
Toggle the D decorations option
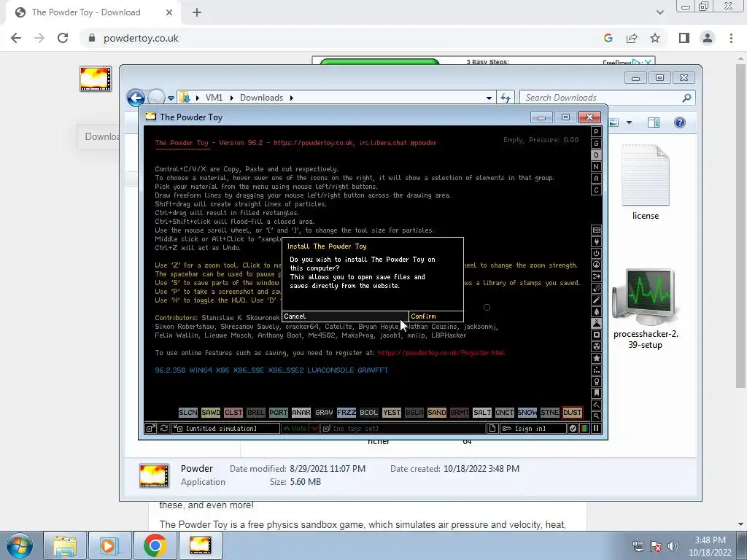tap(596, 155)
